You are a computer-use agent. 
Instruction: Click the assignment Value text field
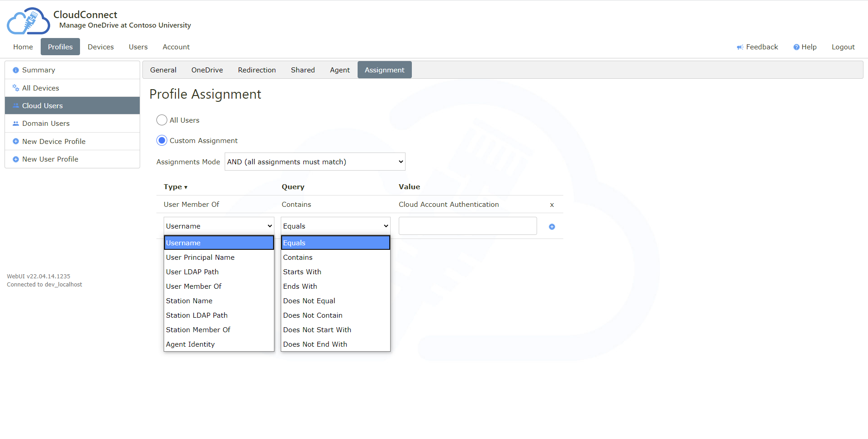pyautogui.click(x=467, y=226)
